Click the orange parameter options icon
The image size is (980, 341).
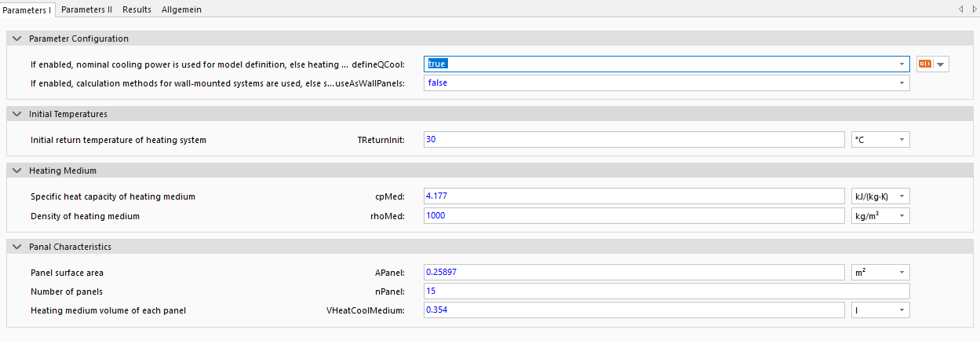click(924, 64)
